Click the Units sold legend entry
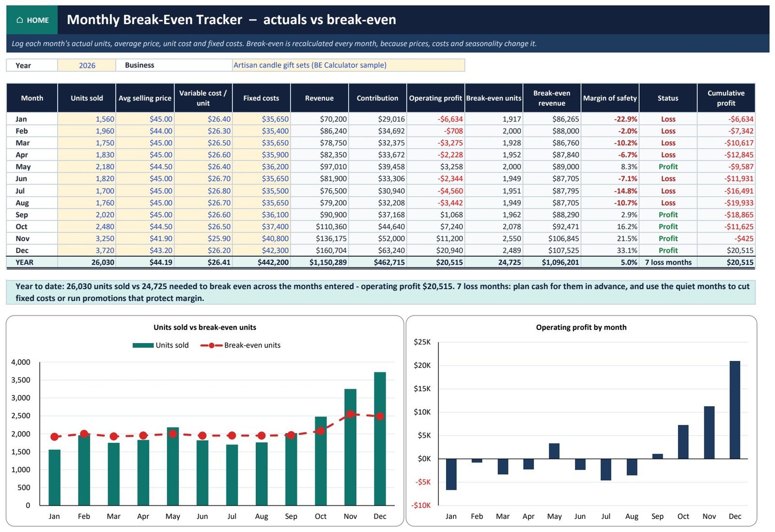 (161, 345)
